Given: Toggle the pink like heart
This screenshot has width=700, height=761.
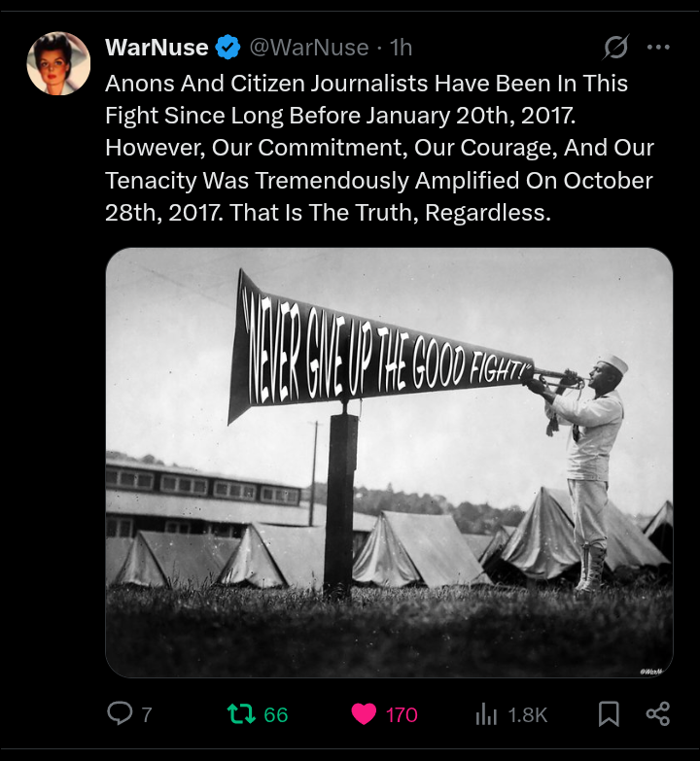Looking at the screenshot, I should pos(364,714).
